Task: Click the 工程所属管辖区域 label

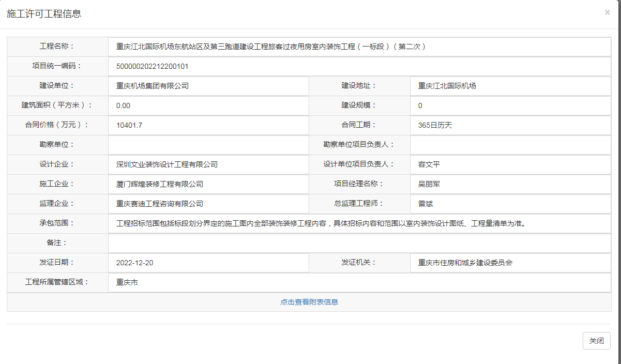Action: click(x=57, y=282)
